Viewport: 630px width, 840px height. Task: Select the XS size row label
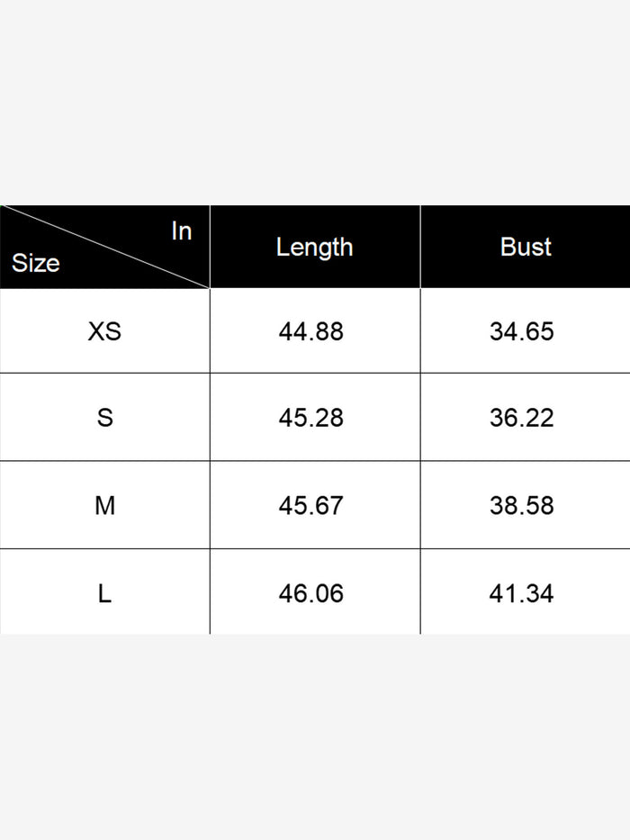[104, 331]
